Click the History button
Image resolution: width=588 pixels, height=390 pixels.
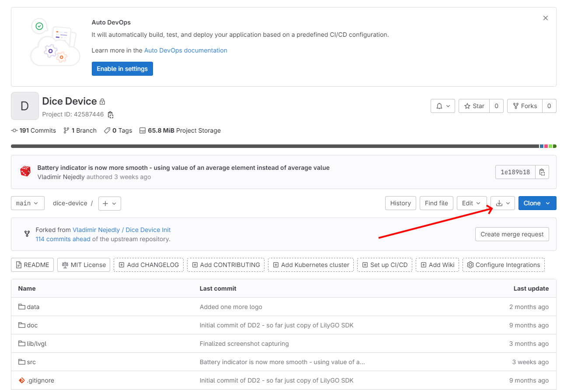click(x=400, y=203)
